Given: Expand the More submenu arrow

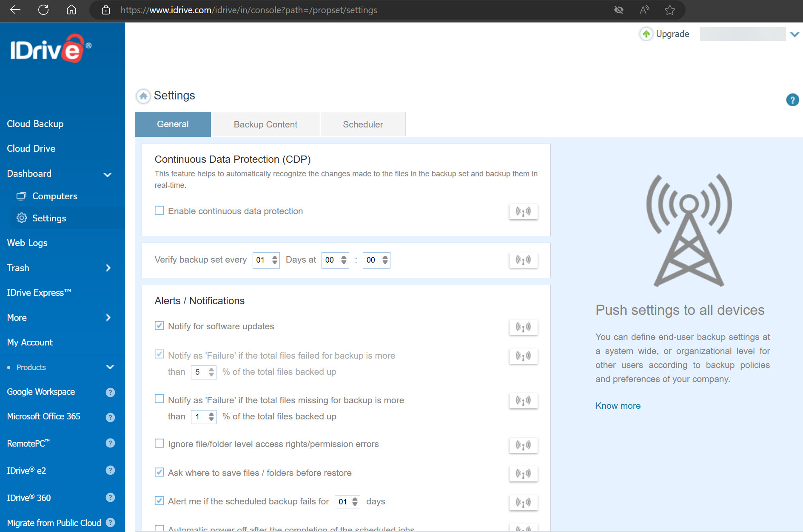Looking at the screenshot, I should point(108,317).
